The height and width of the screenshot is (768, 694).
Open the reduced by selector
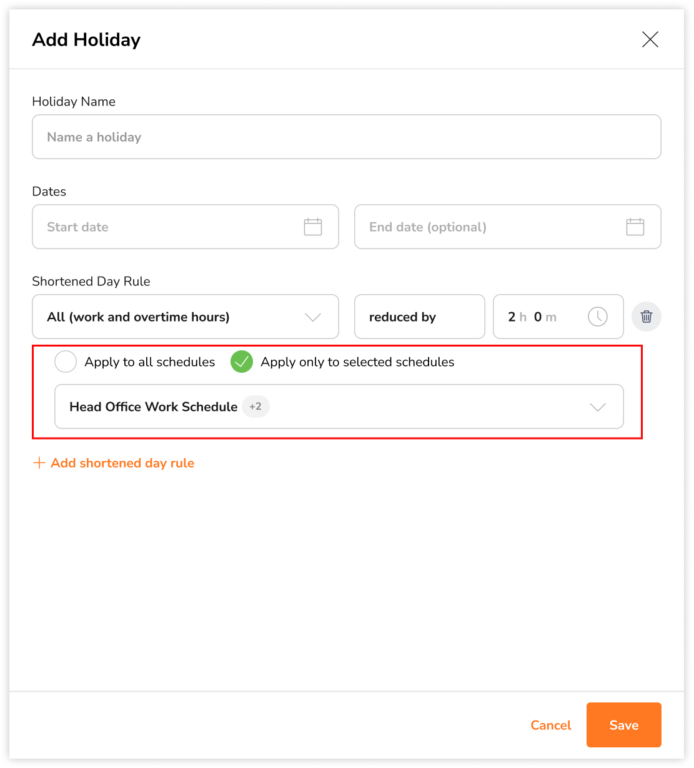coord(419,317)
